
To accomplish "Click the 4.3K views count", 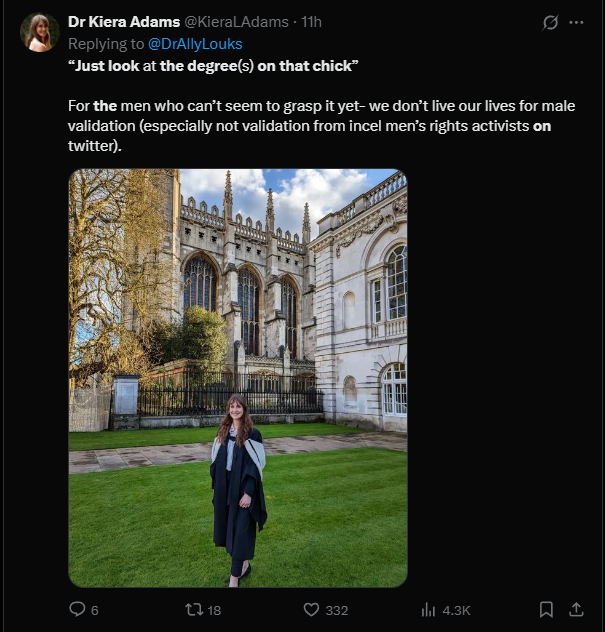I will pyautogui.click(x=456, y=610).
